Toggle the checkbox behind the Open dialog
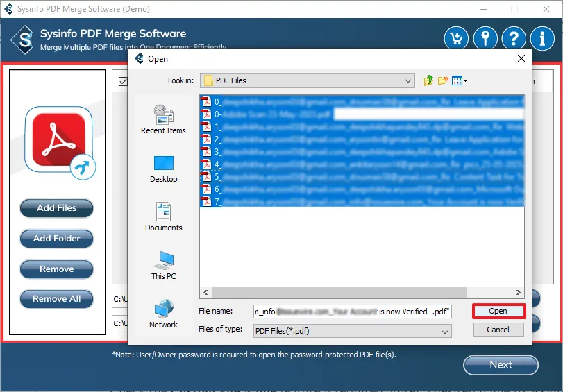Screen dimensions: 563x392 coord(123,81)
